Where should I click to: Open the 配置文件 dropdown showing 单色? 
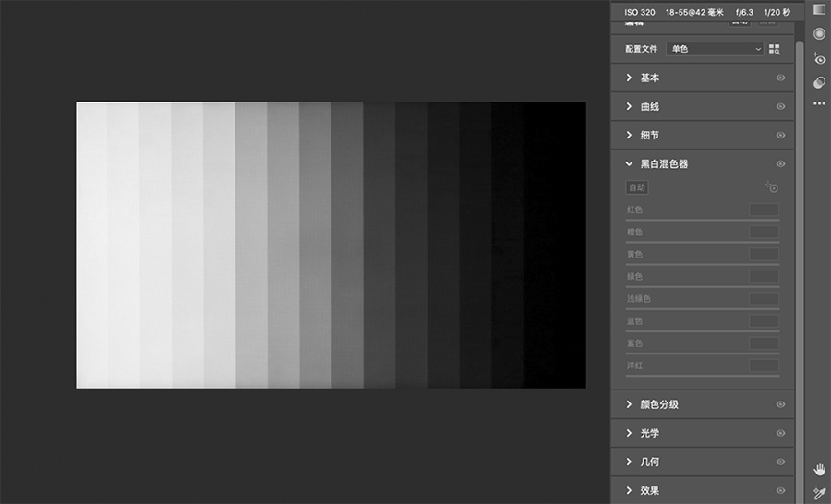(x=716, y=49)
